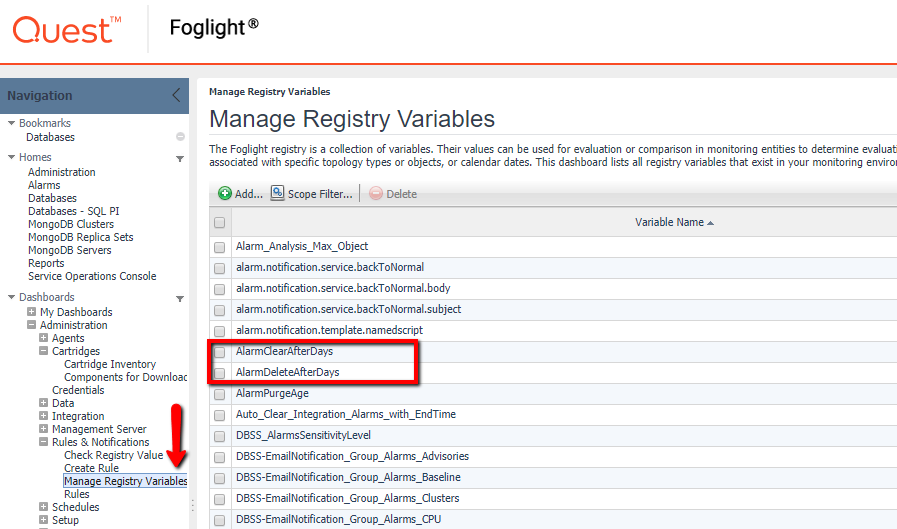Expand the Agents tree node
Viewport: 897px width, 529px height.
[43, 338]
